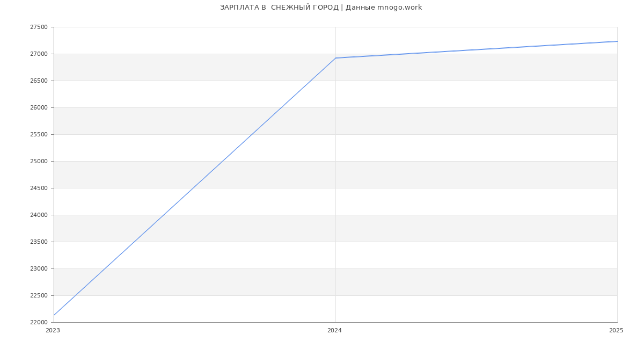Viewport: 644px width, 349px height.
Task: Select the 2025 x-axis label
Action: (x=616, y=331)
